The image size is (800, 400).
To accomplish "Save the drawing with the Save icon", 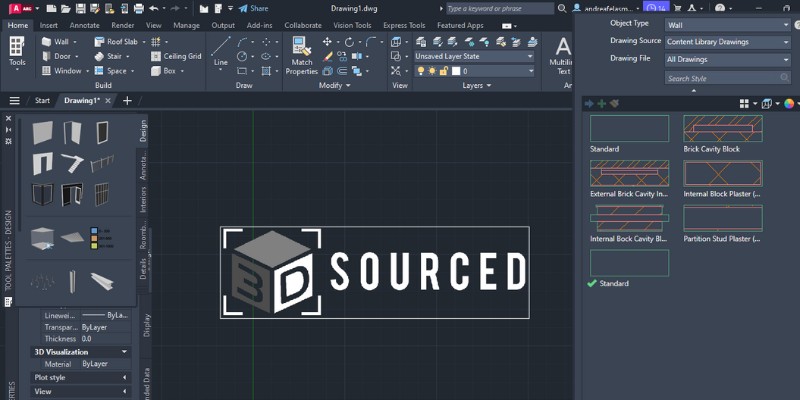I will pyautogui.click(x=80, y=8).
